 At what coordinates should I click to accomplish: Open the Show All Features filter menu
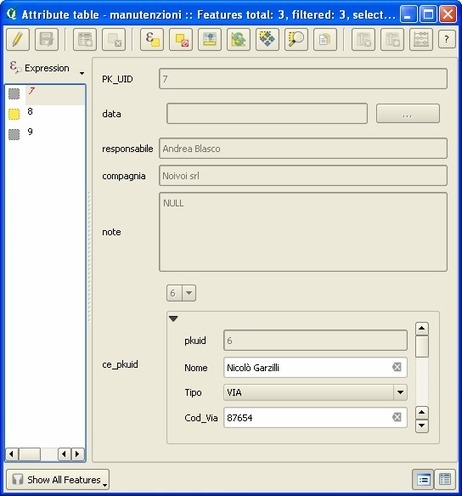tap(58, 480)
